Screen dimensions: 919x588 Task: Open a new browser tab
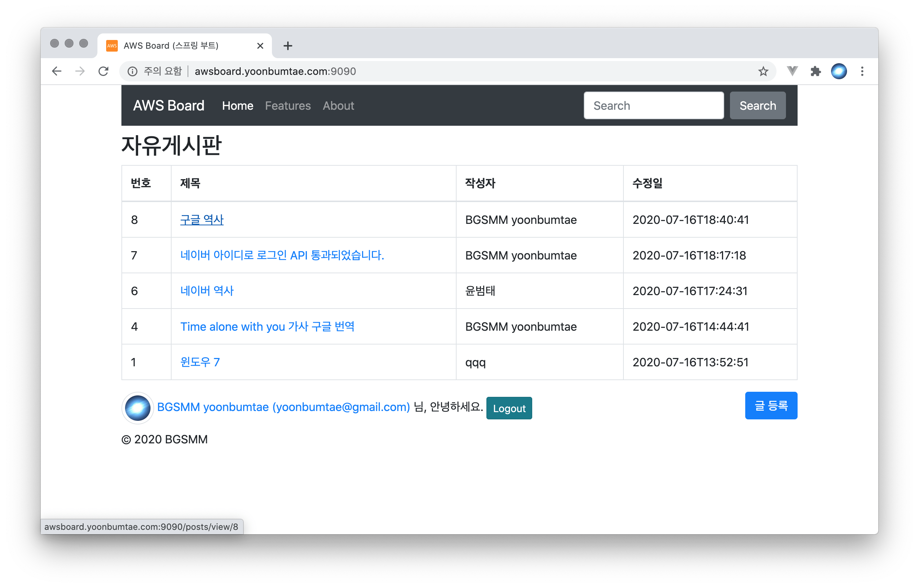288,46
